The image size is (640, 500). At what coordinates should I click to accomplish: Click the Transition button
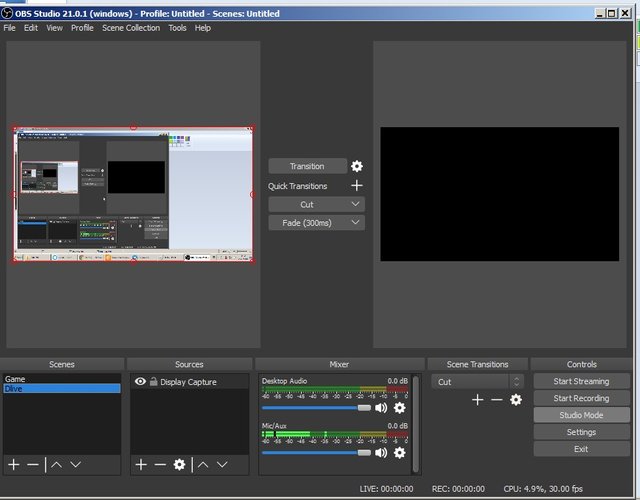(x=307, y=166)
